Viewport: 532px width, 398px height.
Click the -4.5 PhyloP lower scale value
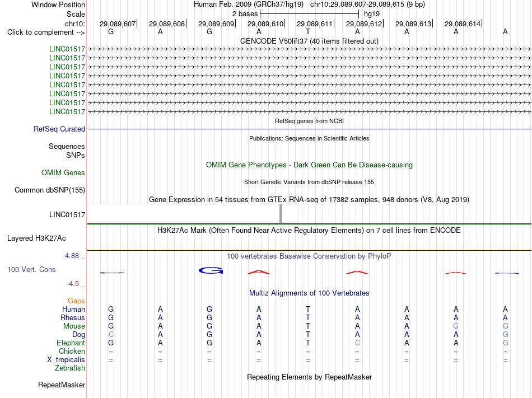73,283
